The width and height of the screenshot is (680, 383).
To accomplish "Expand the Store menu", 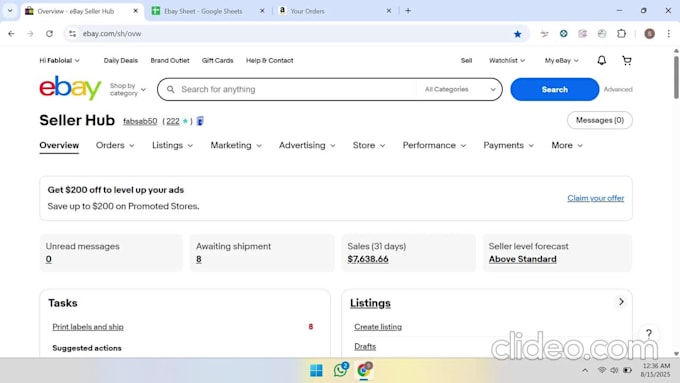I will coord(369,145).
